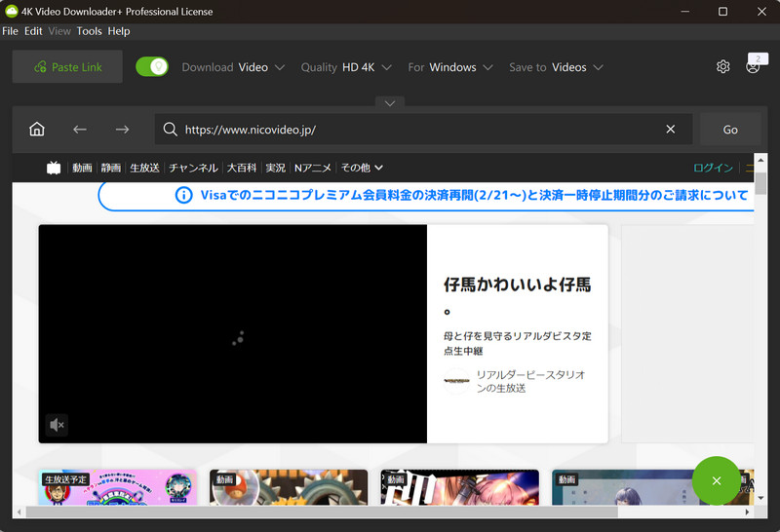Open the View menu

tap(59, 31)
